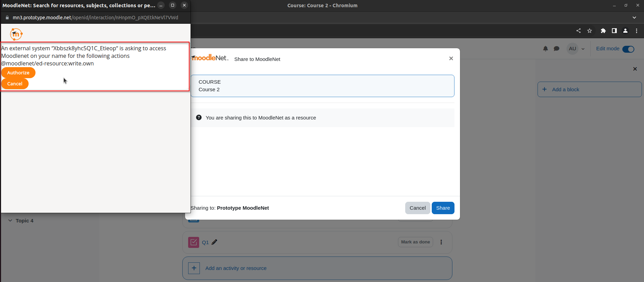Toggle the Edit mode switch
The image size is (644, 282).
tap(628, 49)
